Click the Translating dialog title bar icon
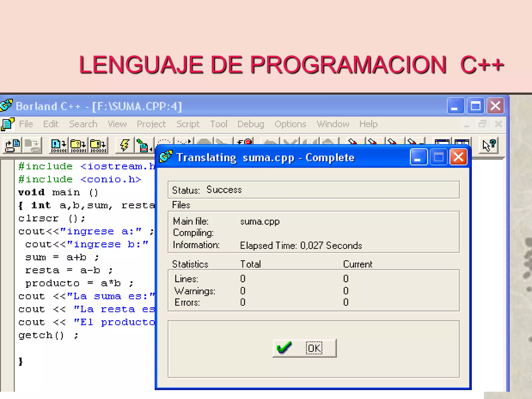 click(x=166, y=157)
